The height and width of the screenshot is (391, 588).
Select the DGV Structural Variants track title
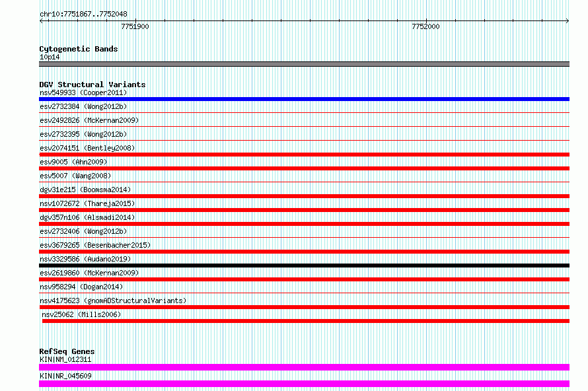[92, 85]
